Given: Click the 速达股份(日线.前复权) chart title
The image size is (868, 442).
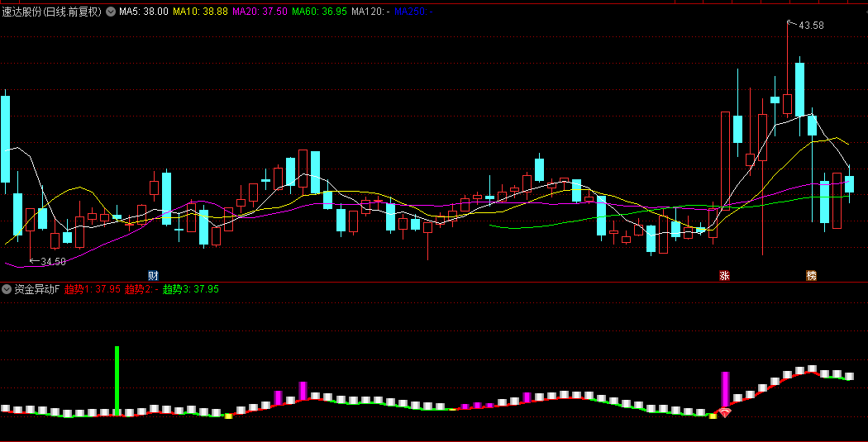Looking at the screenshot, I should tap(52, 11).
